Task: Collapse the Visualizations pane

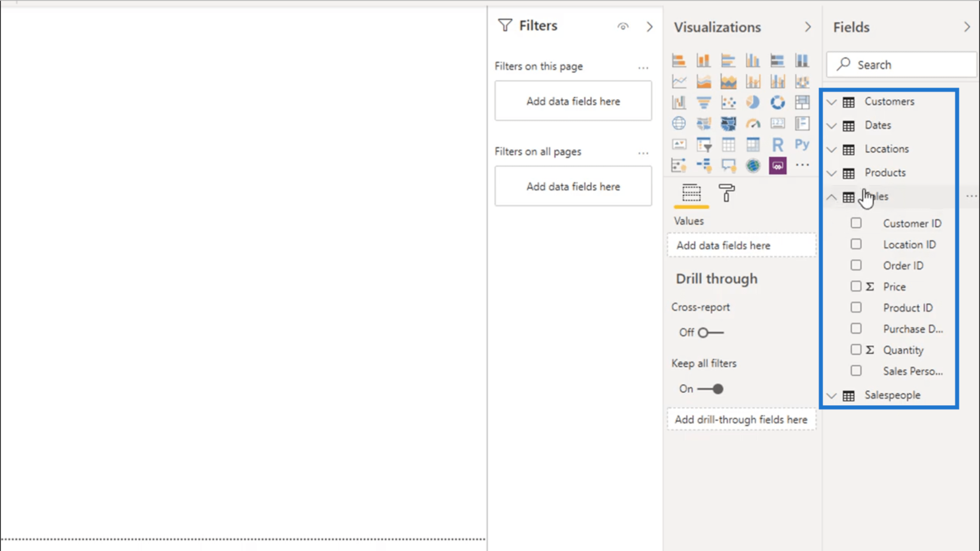Action: click(x=807, y=27)
